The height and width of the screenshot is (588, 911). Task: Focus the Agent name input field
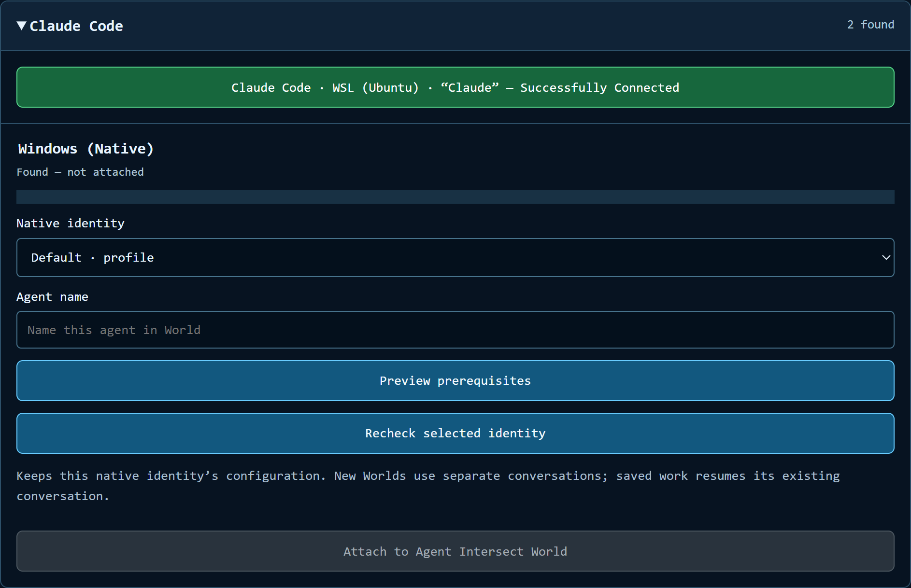point(455,330)
